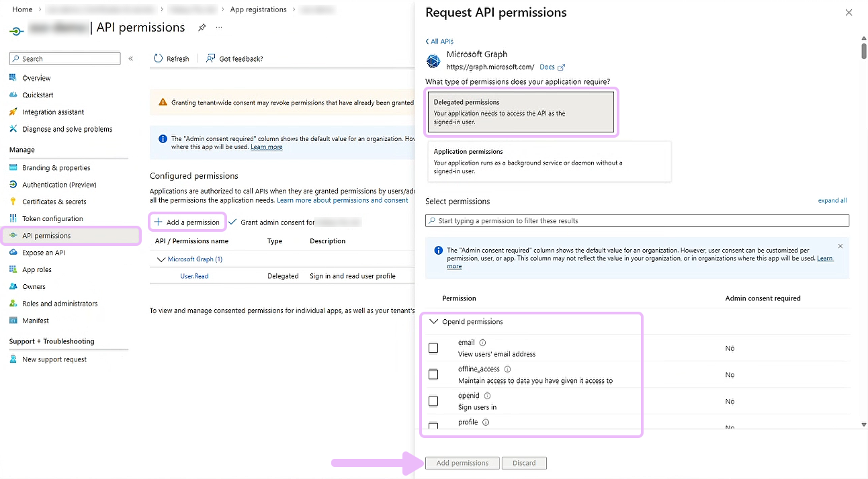Click the 'Sign in and read user profile' description
Image resolution: width=868 pixels, height=479 pixels.
353,276
